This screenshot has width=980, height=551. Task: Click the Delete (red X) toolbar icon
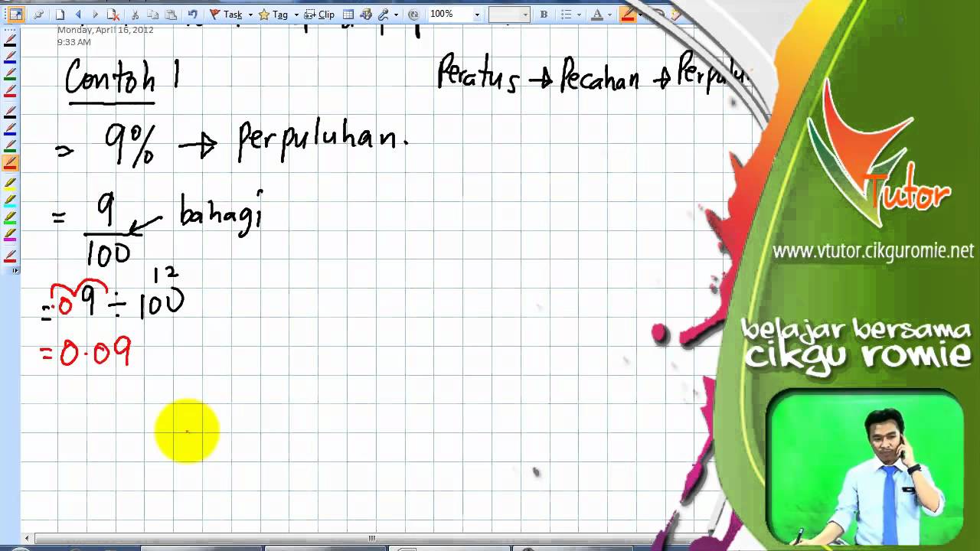[113, 15]
